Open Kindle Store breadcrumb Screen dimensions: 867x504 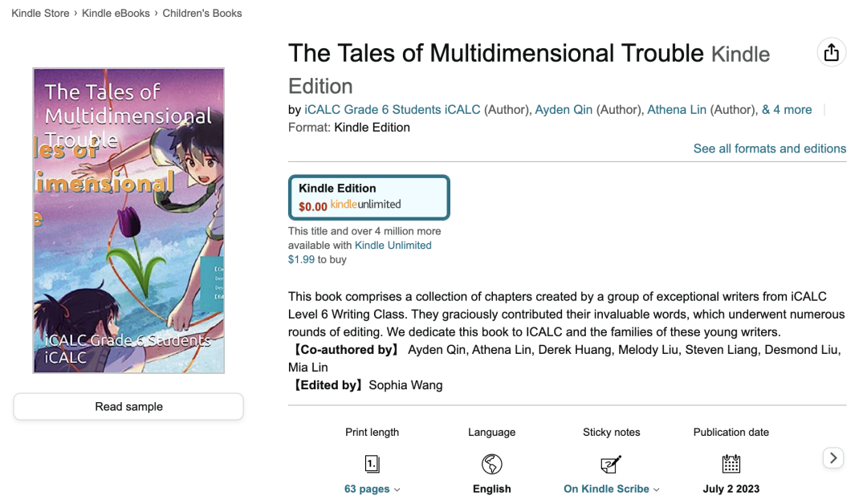coord(40,13)
